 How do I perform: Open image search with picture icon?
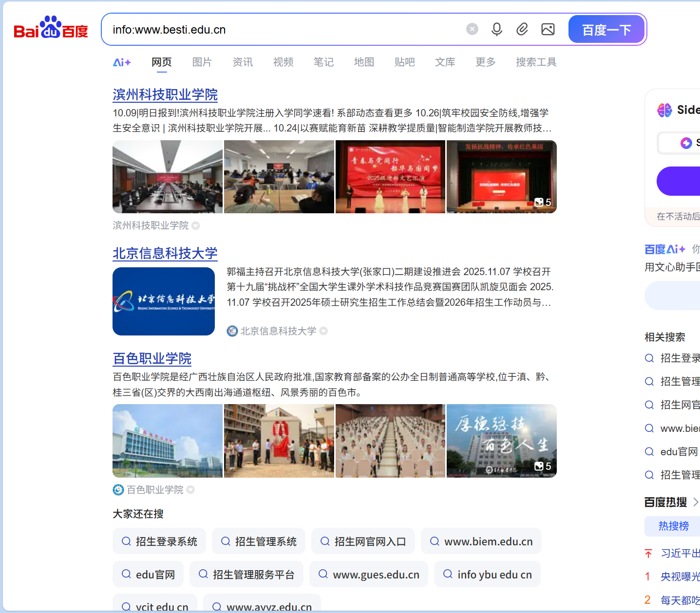click(548, 29)
